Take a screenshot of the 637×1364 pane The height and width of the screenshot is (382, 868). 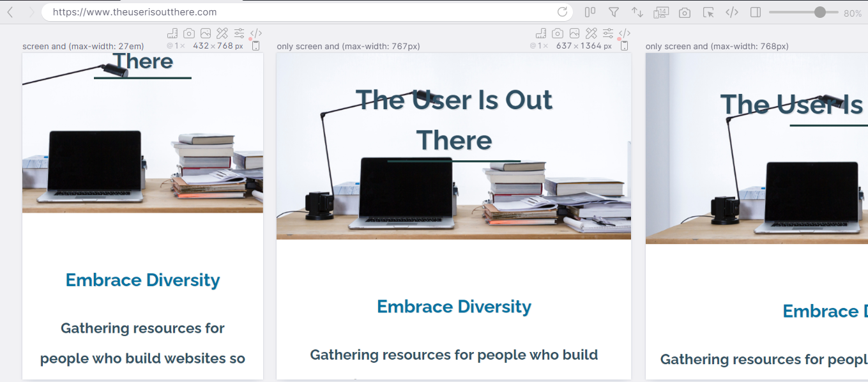click(x=557, y=33)
